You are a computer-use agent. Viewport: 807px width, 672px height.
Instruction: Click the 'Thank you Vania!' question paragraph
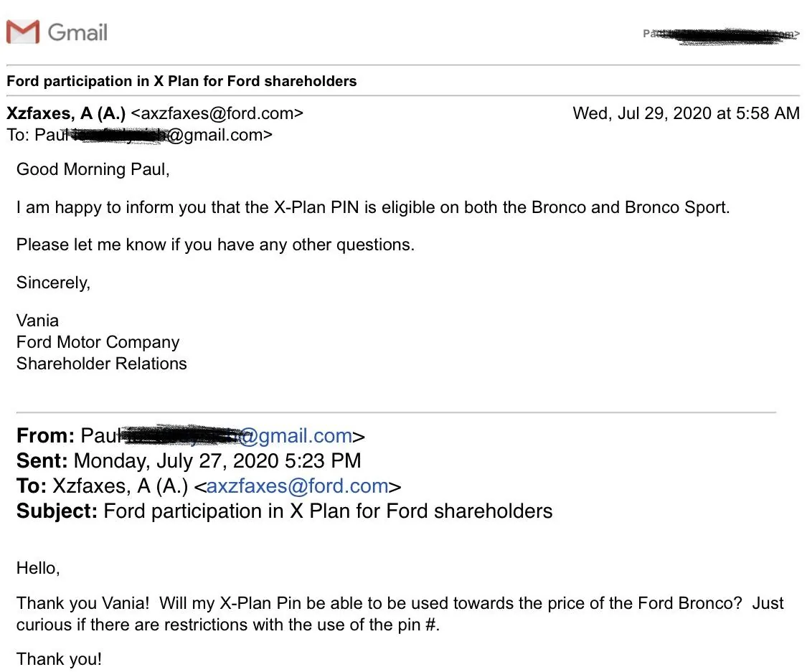400,614
